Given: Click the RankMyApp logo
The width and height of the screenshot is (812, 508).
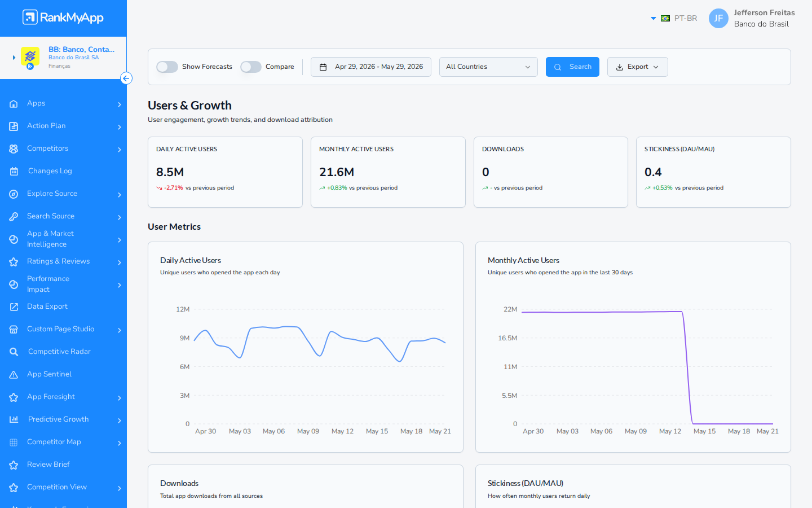Looking at the screenshot, I should [x=63, y=17].
